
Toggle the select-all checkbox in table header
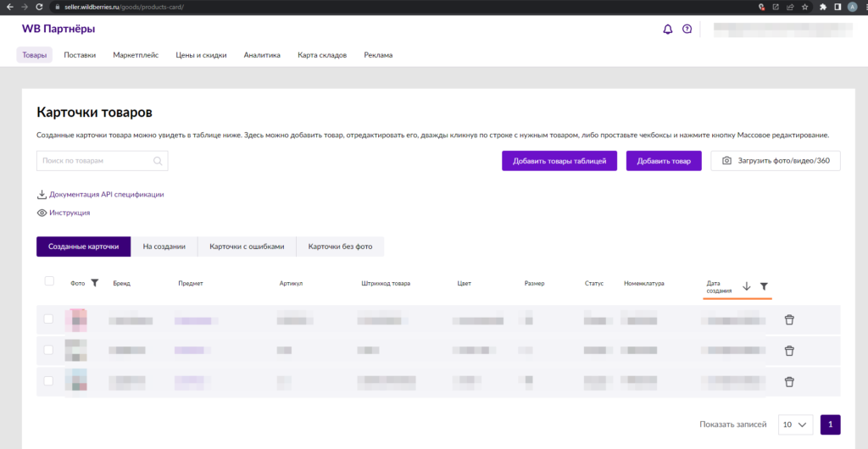[49, 281]
